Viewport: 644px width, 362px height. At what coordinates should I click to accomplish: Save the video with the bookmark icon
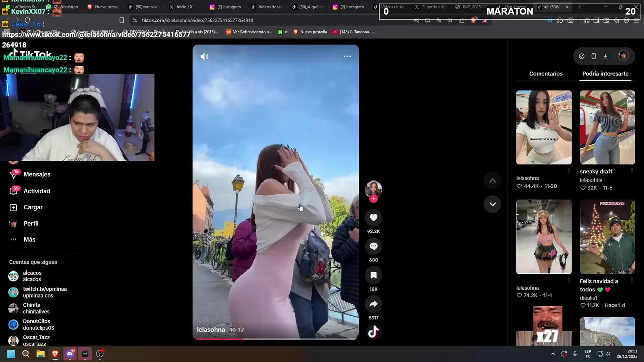[x=373, y=275]
